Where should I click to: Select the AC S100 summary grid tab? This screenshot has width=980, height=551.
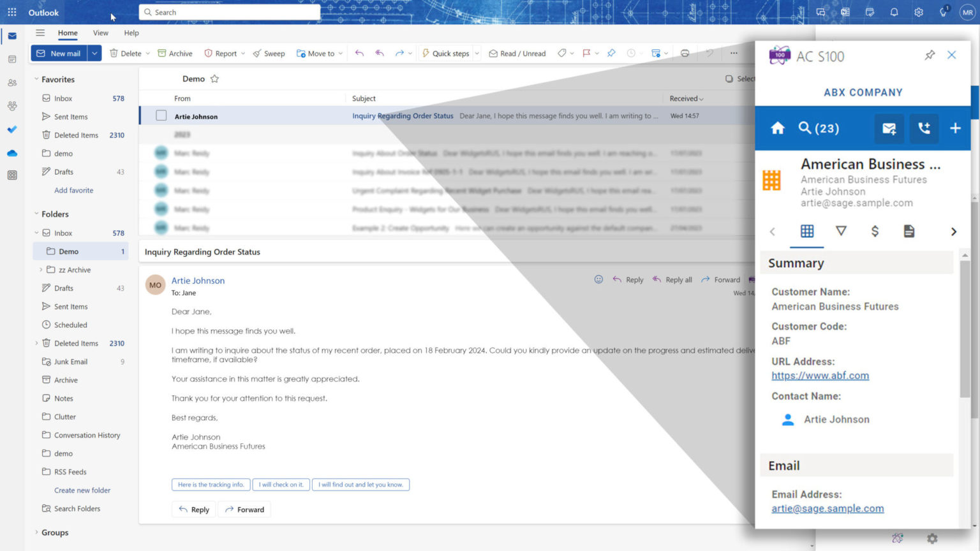807,231
